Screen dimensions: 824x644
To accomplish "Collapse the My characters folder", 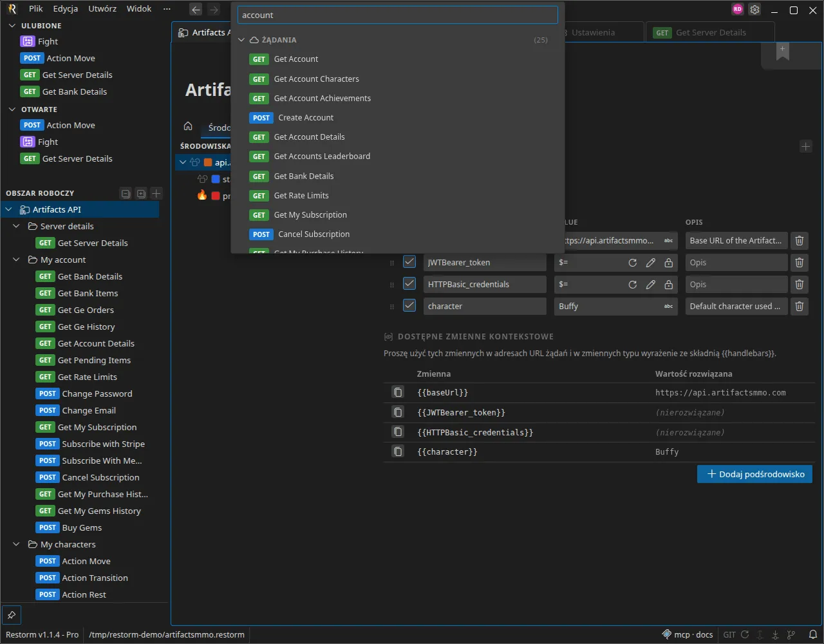I will tap(17, 544).
